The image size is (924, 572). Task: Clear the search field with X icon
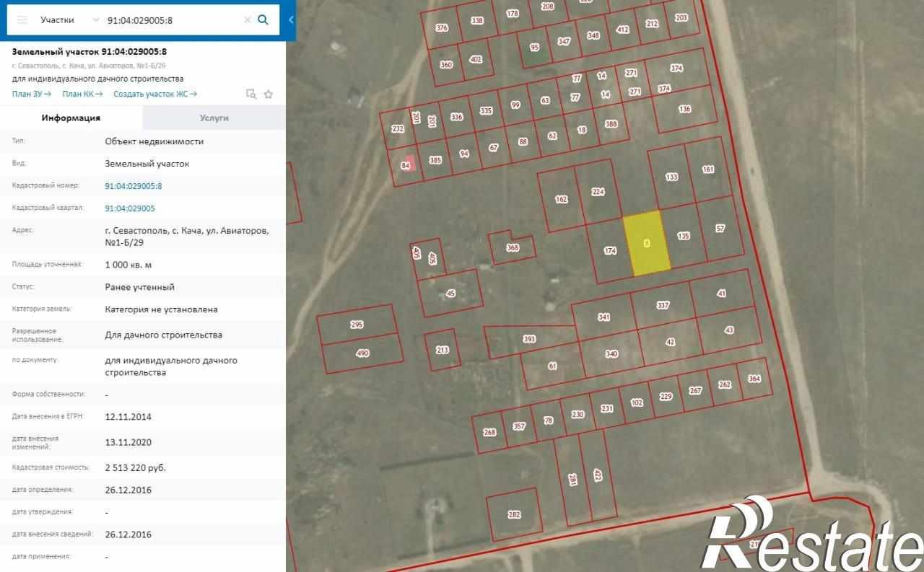pyautogui.click(x=247, y=19)
